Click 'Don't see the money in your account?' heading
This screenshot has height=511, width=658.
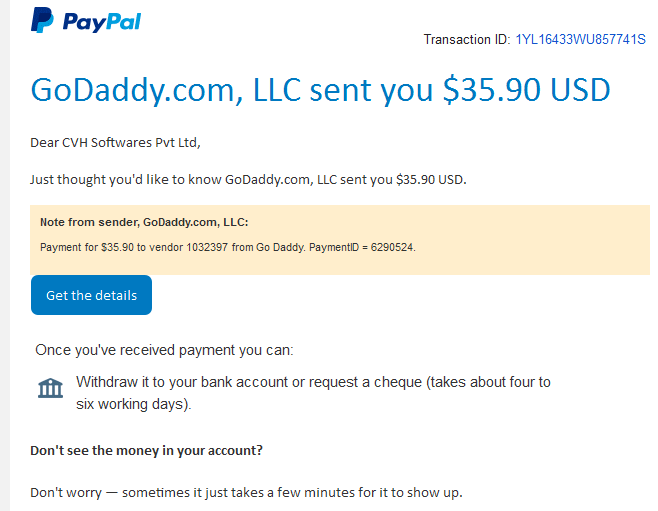(146, 450)
